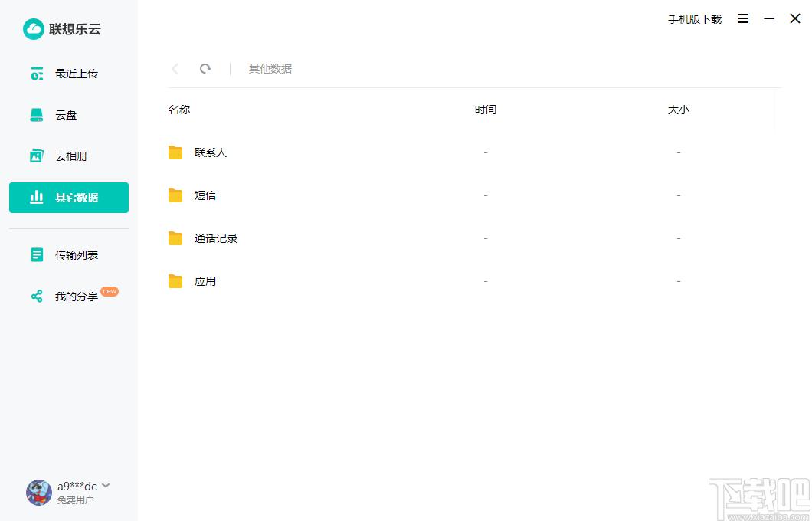Minimize the 联想乐云 window

(x=769, y=18)
